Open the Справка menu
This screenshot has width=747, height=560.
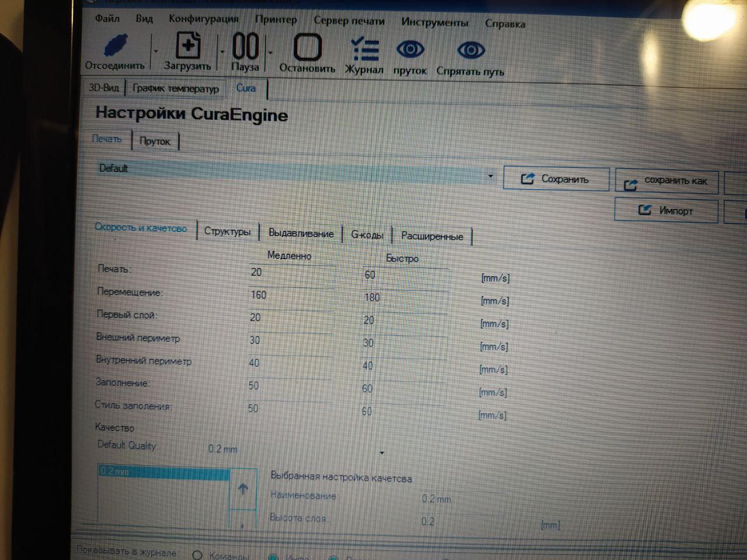click(x=505, y=24)
